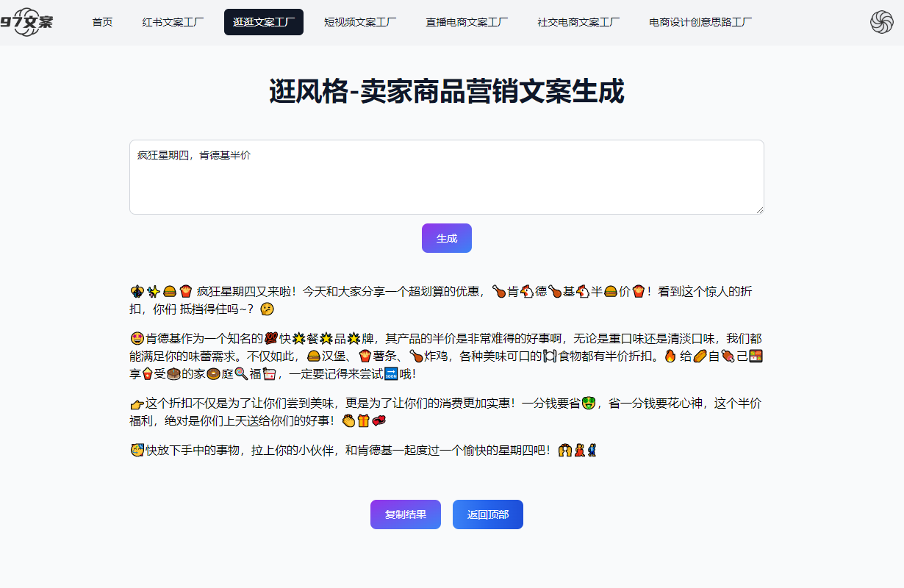Image resolution: width=904 pixels, height=588 pixels.
Task: Click the thinking face emoji ending paragraph one
Action: tap(267, 310)
